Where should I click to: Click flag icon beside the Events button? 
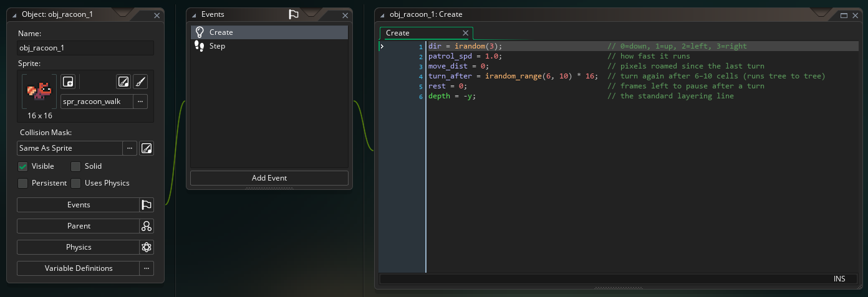(x=147, y=205)
